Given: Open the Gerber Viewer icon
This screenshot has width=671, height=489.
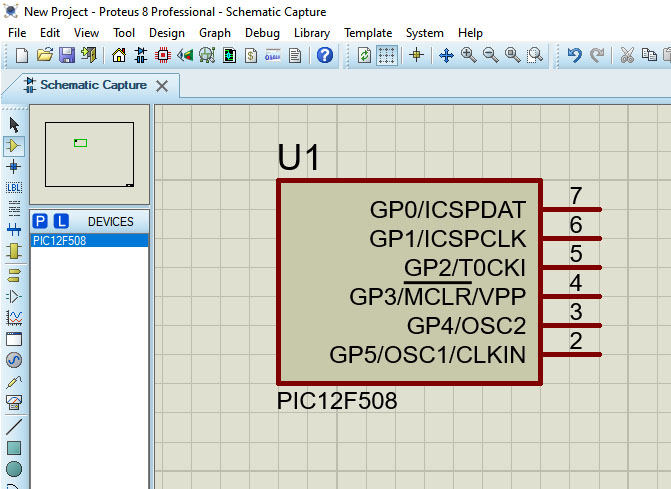Looking at the screenshot, I should pyautogui.click(x=207, y=55).
